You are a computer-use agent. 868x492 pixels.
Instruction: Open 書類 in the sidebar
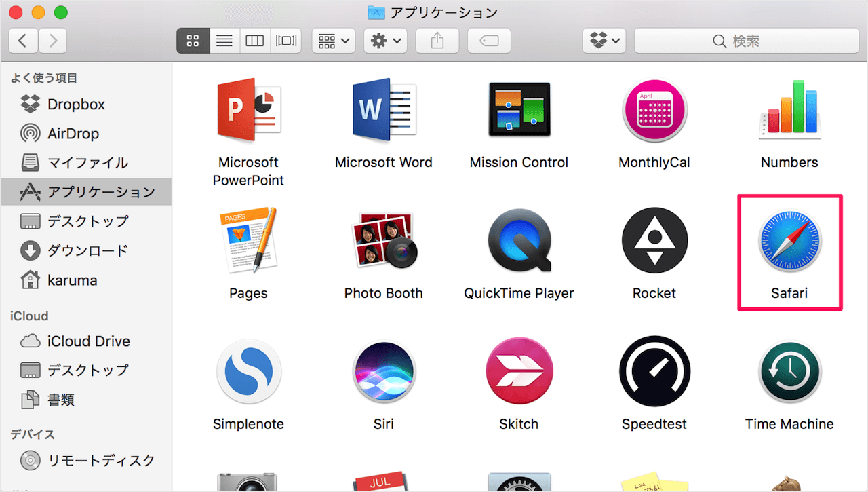(86, 400)
